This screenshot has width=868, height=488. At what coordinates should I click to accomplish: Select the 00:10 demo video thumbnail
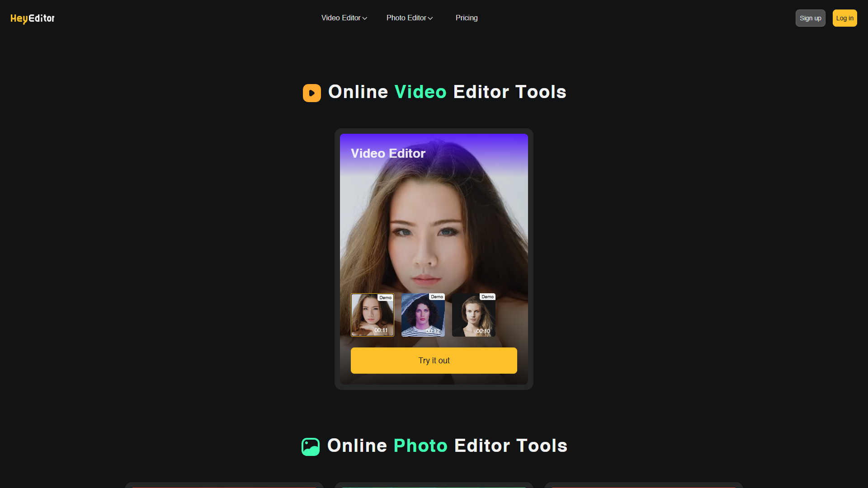click(473, 315)
